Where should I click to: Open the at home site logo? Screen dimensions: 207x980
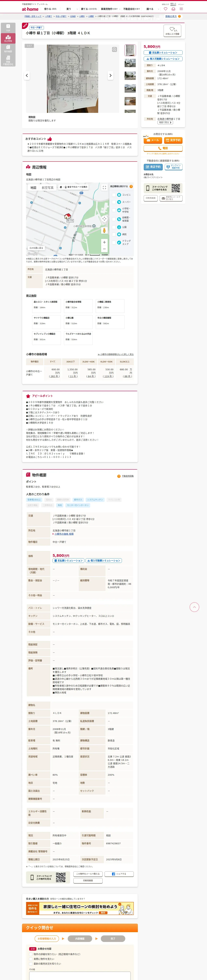pyautogui.click(x=30, y=9)
